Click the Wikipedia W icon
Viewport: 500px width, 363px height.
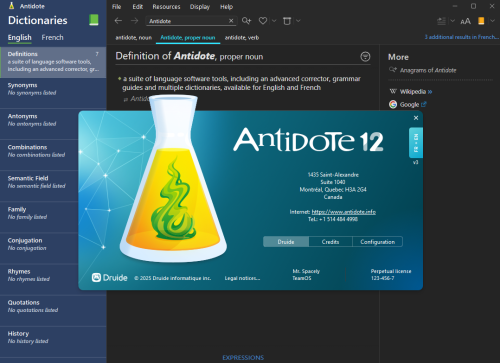(x=393, y=91)
